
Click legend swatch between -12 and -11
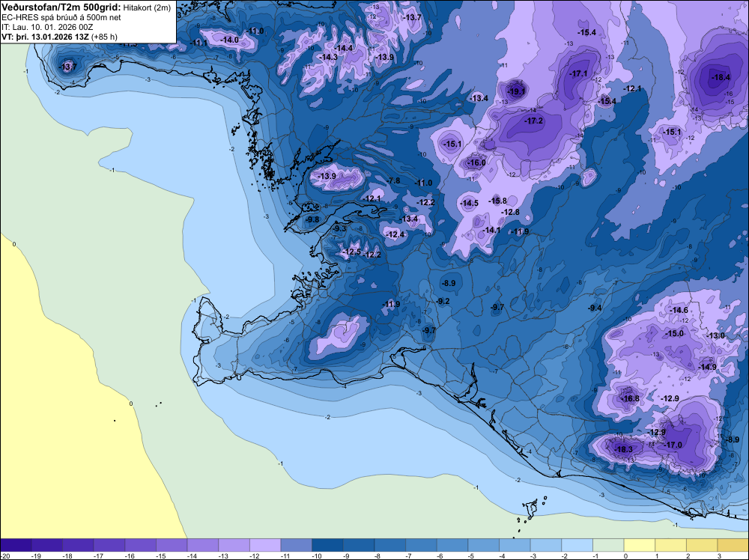click(265, 545)
